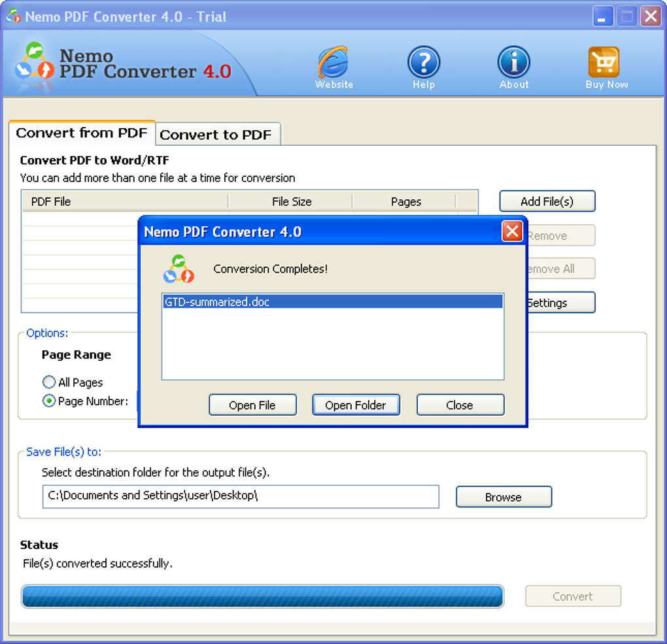
Task: Click the File Size column header
Action: (x=291, y=201)
